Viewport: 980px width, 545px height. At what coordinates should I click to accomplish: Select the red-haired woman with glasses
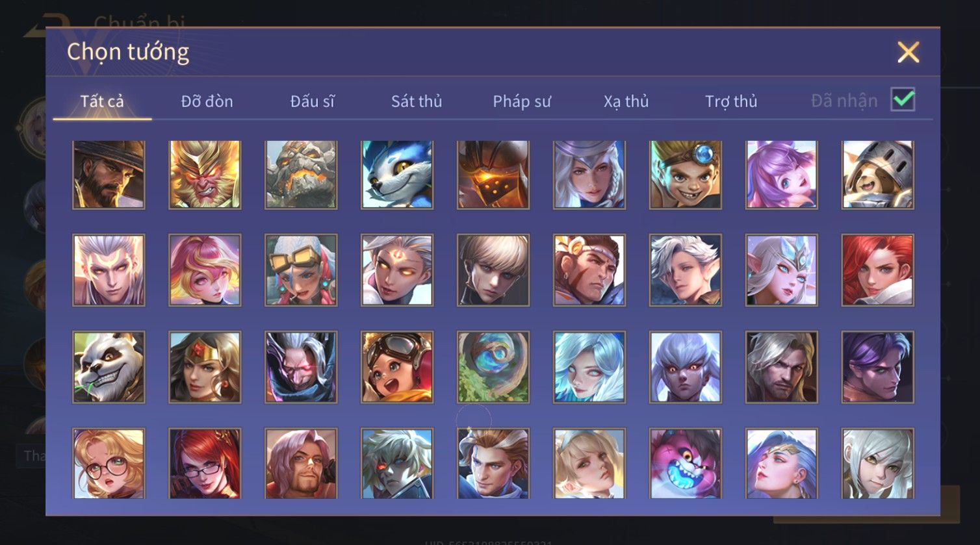pyautogui.click(x=205, y=463)
